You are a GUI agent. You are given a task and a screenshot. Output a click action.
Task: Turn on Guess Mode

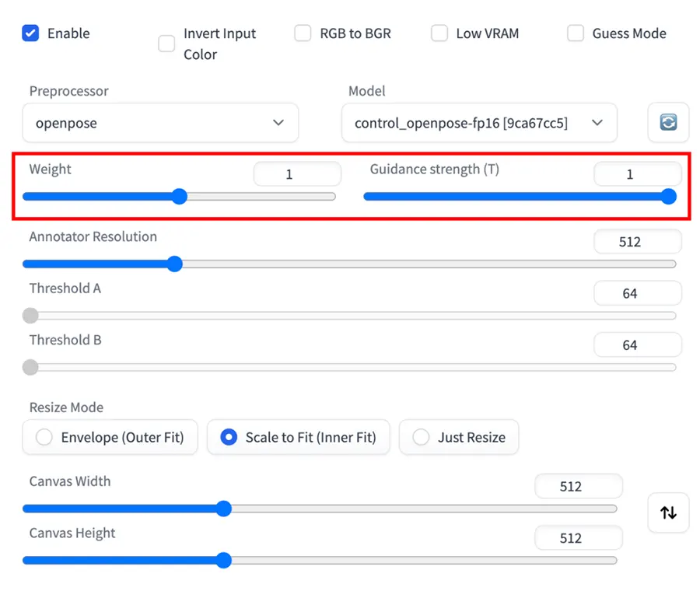[x=576, y=33]
